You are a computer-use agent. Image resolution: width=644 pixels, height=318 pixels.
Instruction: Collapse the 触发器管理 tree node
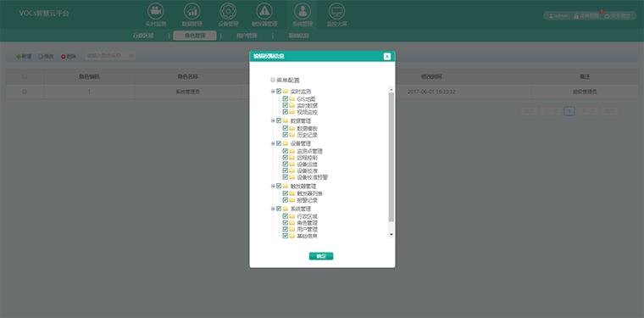[273, 186]
